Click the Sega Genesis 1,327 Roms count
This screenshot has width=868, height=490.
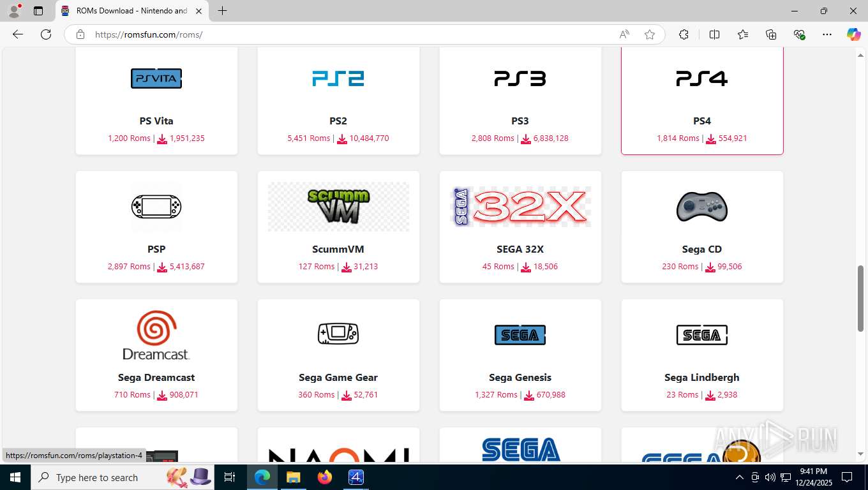click(x=496, y=394)
